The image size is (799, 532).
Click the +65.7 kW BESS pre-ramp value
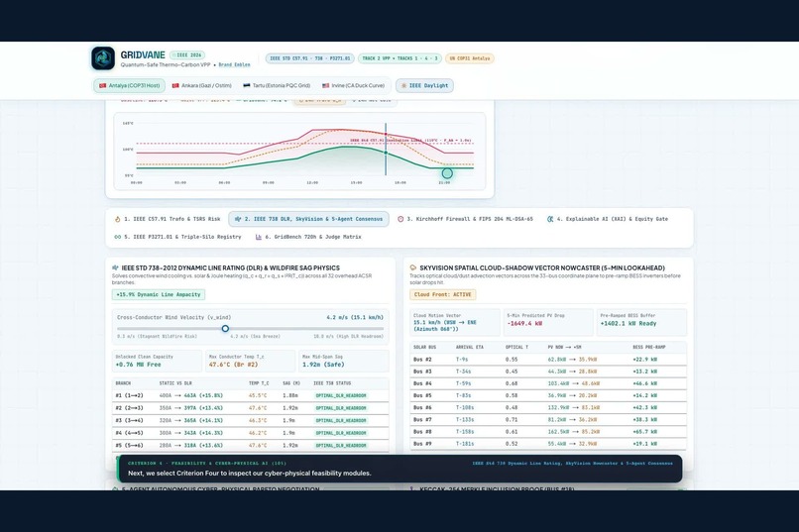click(x=644, y=432)
